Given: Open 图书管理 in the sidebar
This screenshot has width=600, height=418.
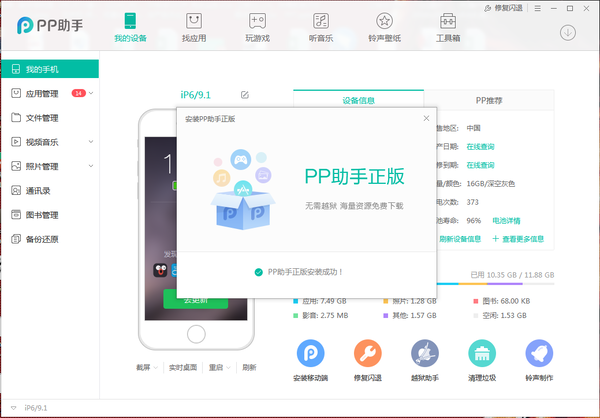Looking at the screenshot, I should [50, 215].
